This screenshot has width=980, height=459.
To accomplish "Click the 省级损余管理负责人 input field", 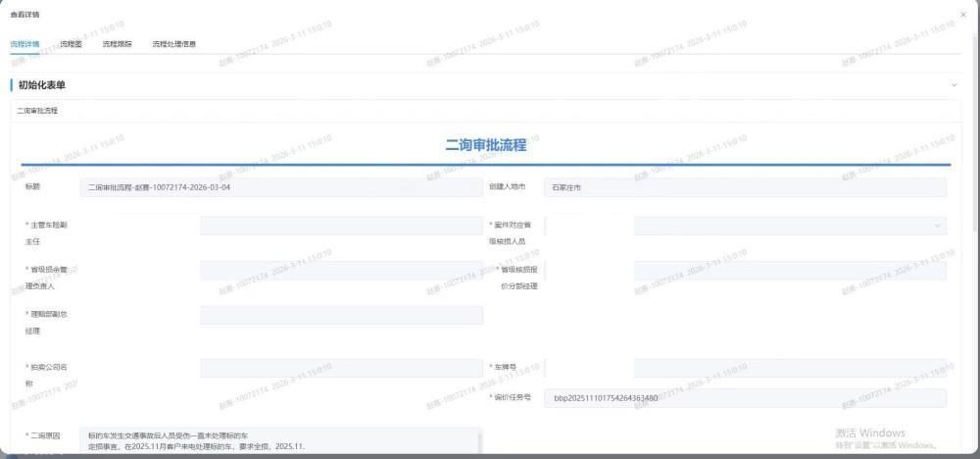I will (341, 270).
